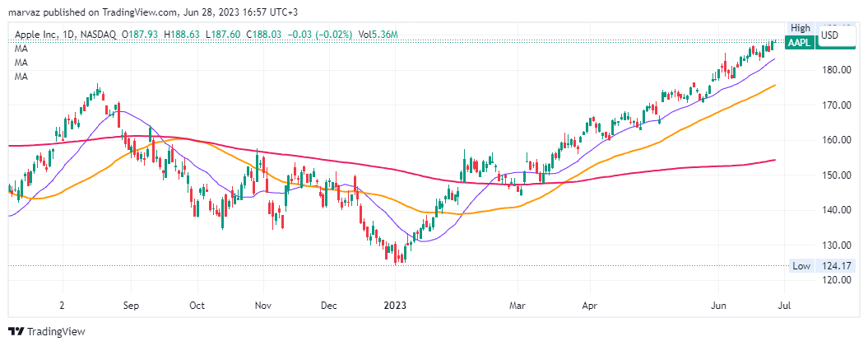Click the Apr label on time axis
Image resolution: width=868 pixels, height=346 pixels.
[590, 306]
